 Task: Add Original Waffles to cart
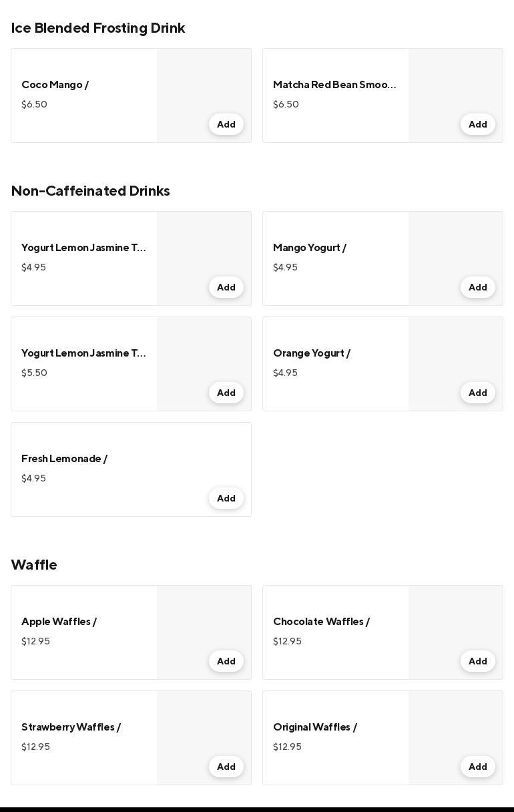477,767
